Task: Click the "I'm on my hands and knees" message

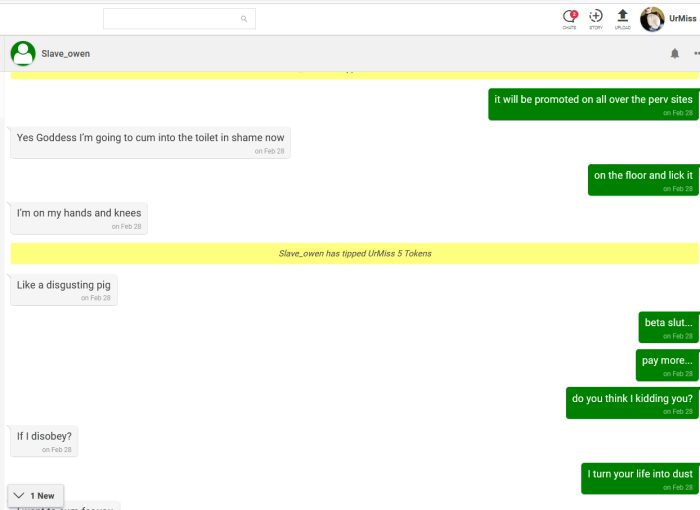Action: point(79,217)
